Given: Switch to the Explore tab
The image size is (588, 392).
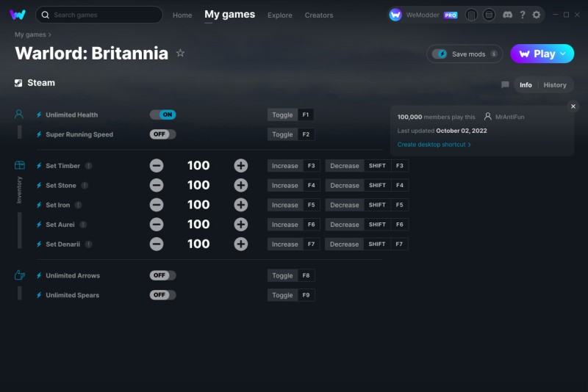Looking at the screenshot, I should pyautogui.click(x=280, y=15).
